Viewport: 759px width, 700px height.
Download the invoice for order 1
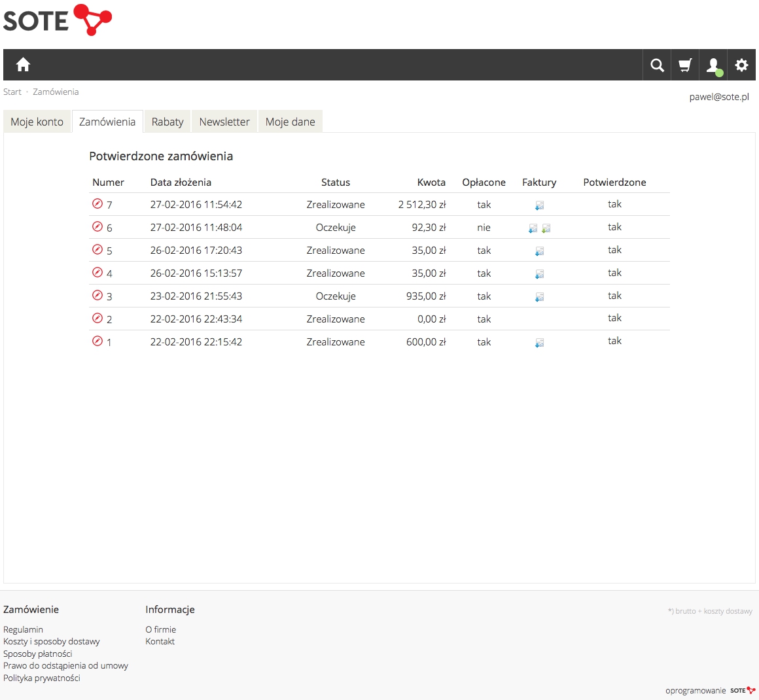coord(539,343)
